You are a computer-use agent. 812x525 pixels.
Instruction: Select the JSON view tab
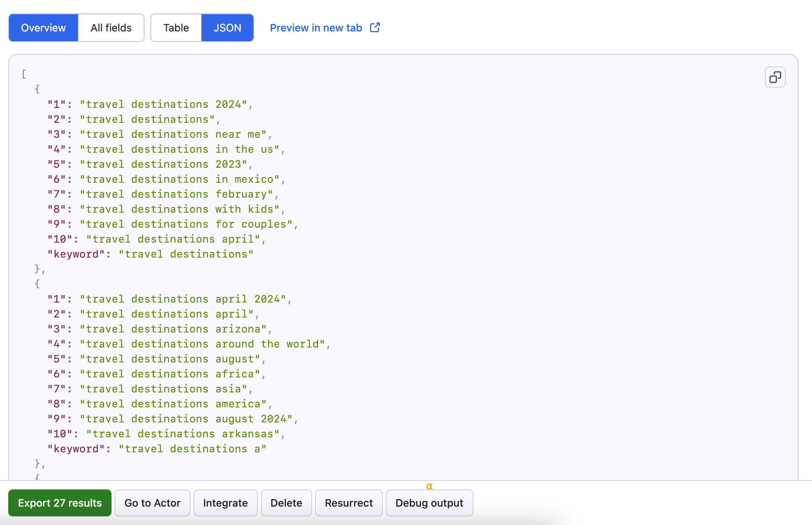228,27
